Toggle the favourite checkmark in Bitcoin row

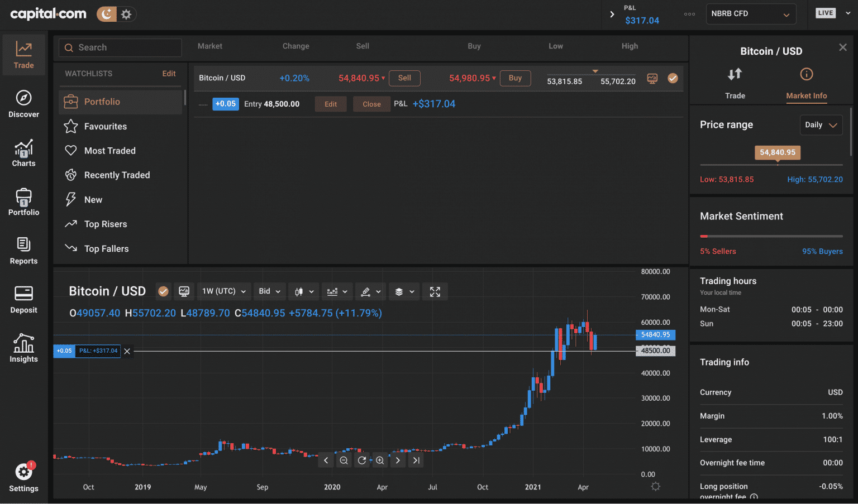(673, 79)
